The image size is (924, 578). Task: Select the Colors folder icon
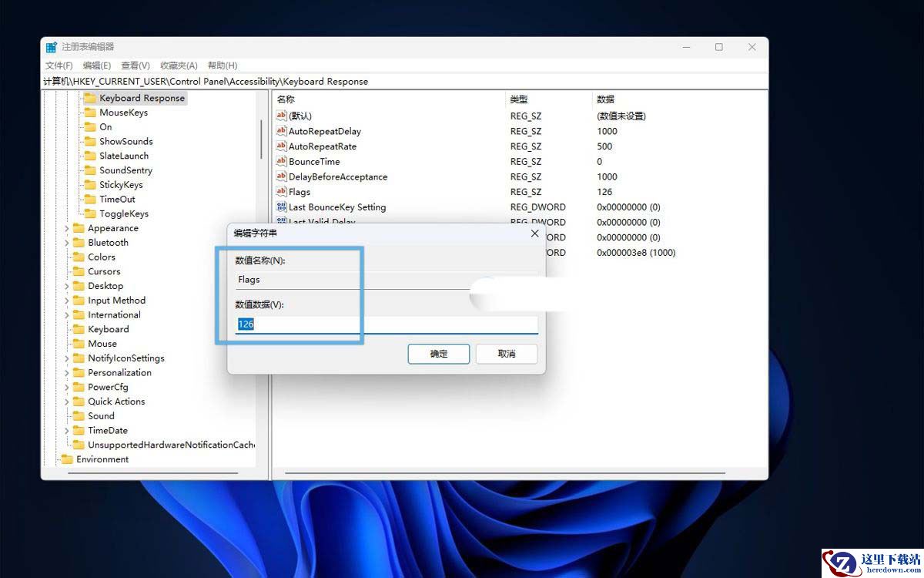(x=79, y=257)
